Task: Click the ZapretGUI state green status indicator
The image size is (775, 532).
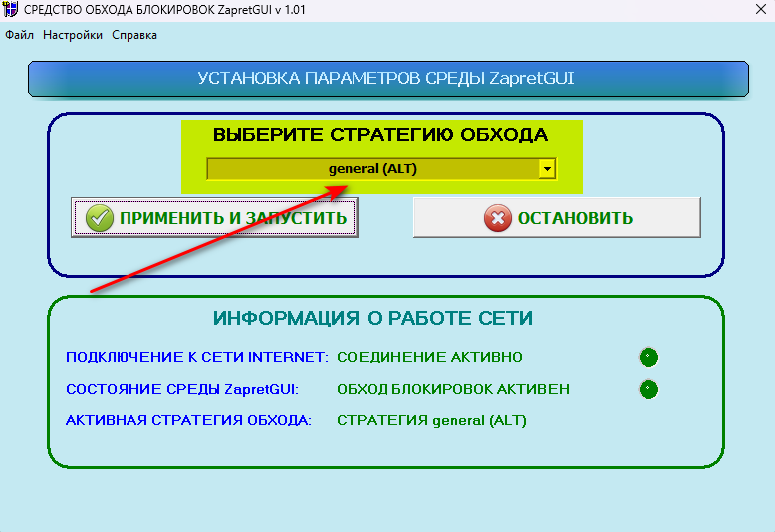Action: click(648, 390)
